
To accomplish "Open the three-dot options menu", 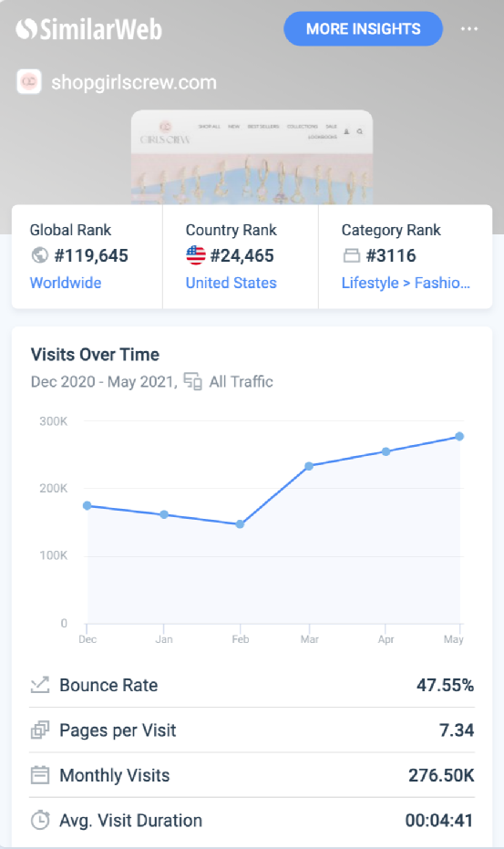I will click(x=469, y=28).
